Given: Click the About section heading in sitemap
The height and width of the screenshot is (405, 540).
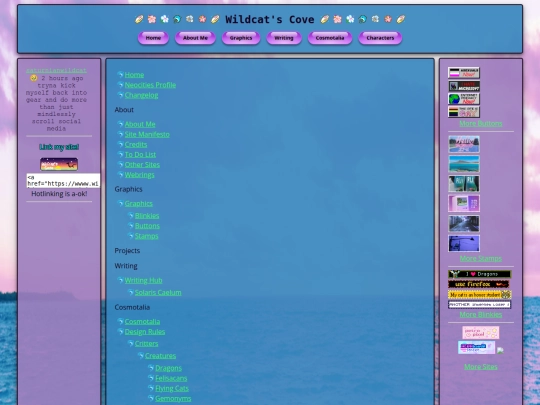Looking at the screenshot, I should click(124, 110).
